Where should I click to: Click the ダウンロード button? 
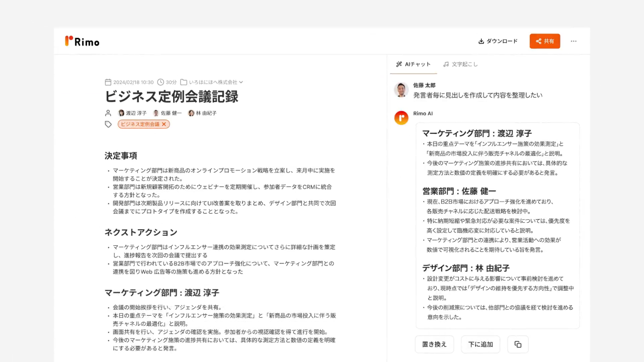click(498, 41)
